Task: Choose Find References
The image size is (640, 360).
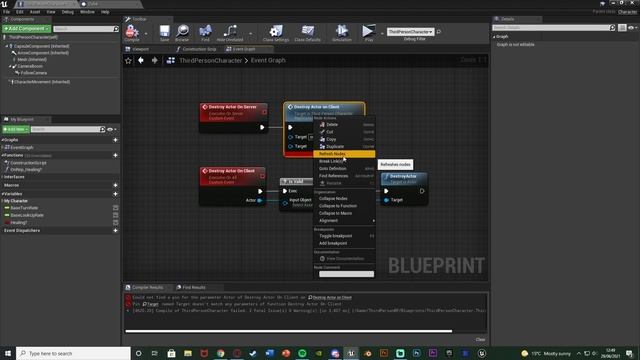Action: (x=344, y=176)
